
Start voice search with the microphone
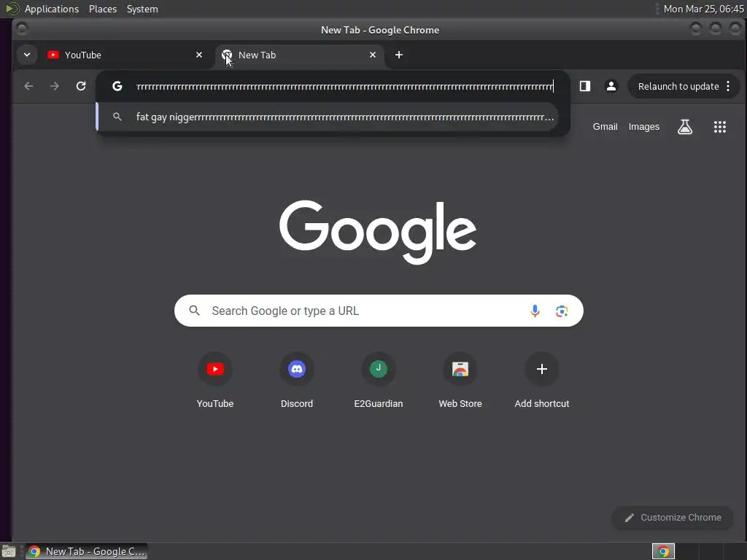click(535, 311)
